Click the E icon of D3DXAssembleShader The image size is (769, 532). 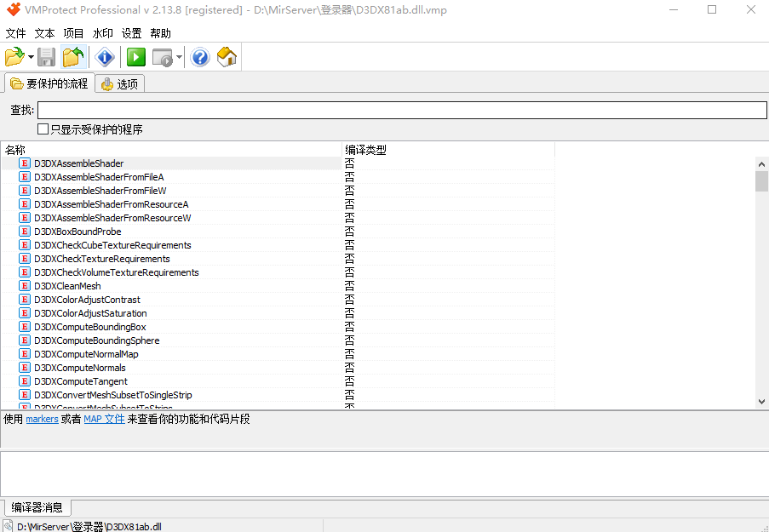(x=25, y=163)
